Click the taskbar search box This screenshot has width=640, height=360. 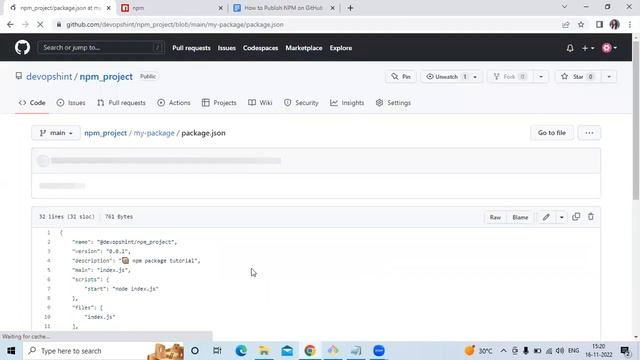pos(104,351)
